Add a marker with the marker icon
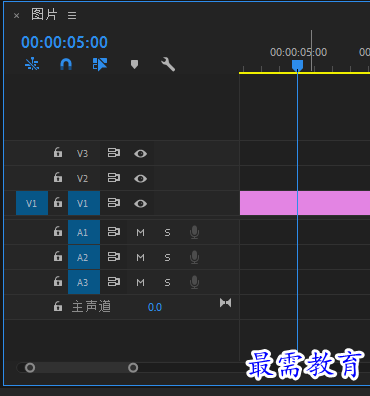The width and height of the screenshot is (370, 396). coord(134,64)
